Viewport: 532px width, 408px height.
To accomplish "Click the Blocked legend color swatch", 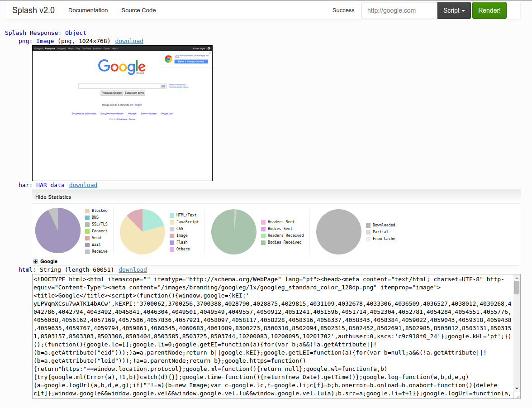I will (87, 211).
